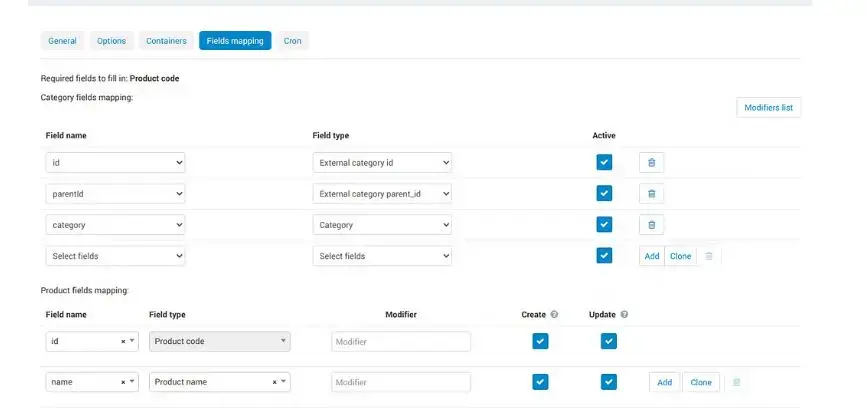Clear the Product name field type (x)

[274, 382]
